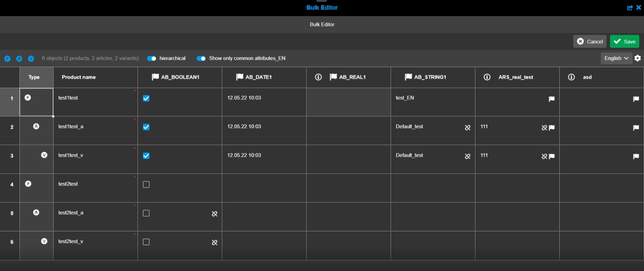The image size is (644, 271).
Task: Click the flag icon in AB_STRING1 header
Action: click(x=408, y=77)
